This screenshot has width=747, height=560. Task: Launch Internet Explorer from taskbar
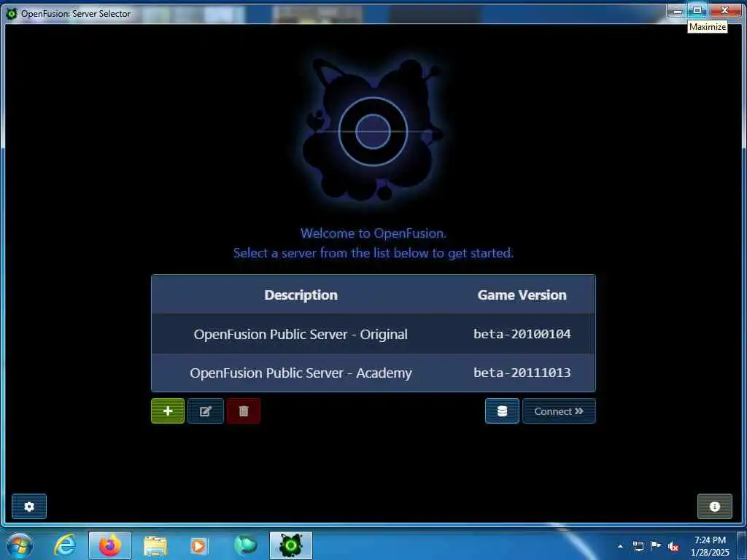(65, 545)
